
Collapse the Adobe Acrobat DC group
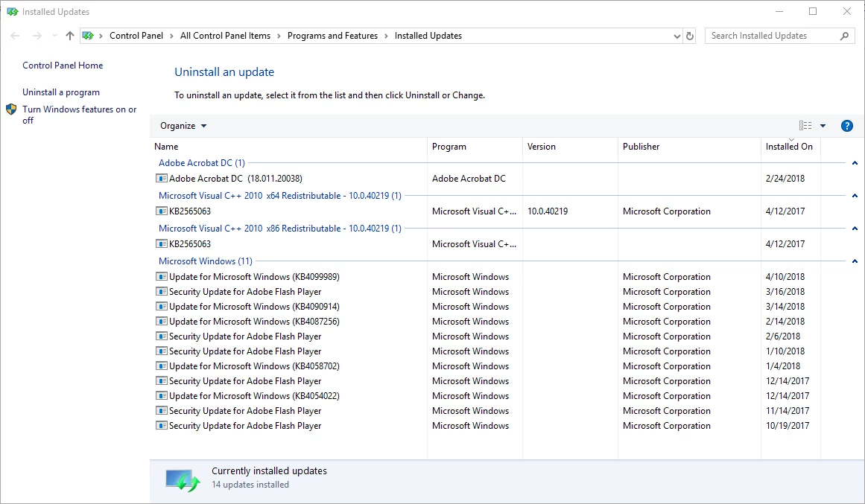click(x=855, y=163)
